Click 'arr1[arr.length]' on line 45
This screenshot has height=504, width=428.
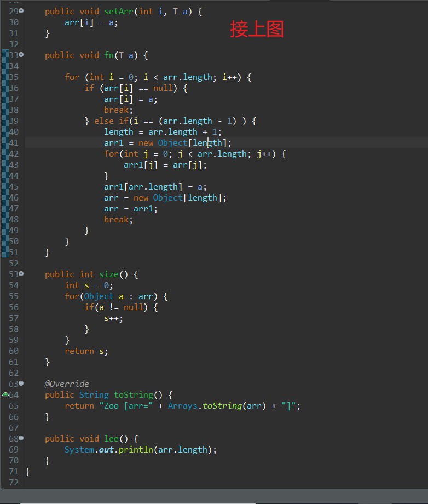[143, 187]
